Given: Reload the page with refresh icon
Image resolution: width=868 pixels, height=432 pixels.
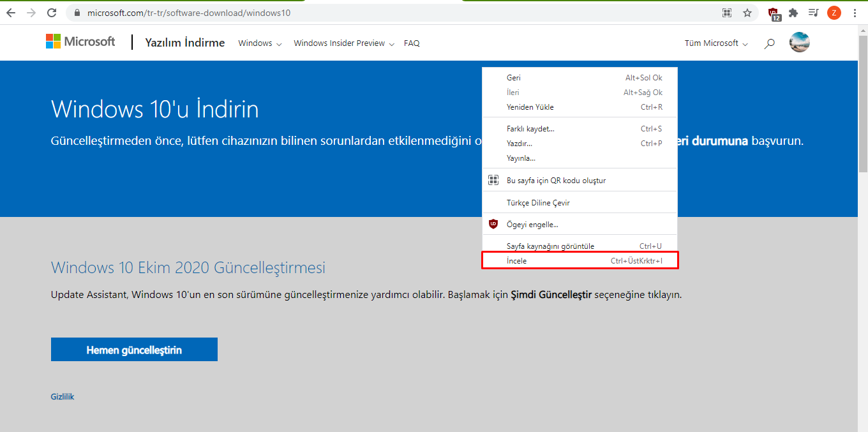Looking at the screenshot, I should pos(52,13).
